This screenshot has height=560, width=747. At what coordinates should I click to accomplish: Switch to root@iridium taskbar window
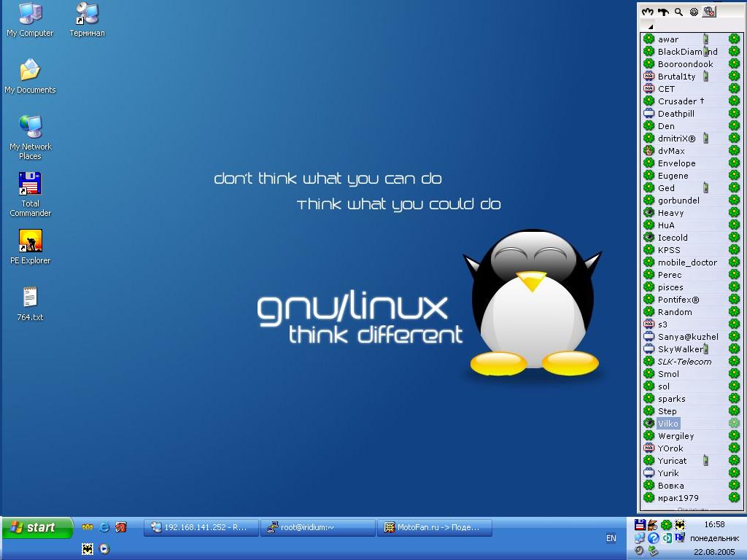point(318,527)
